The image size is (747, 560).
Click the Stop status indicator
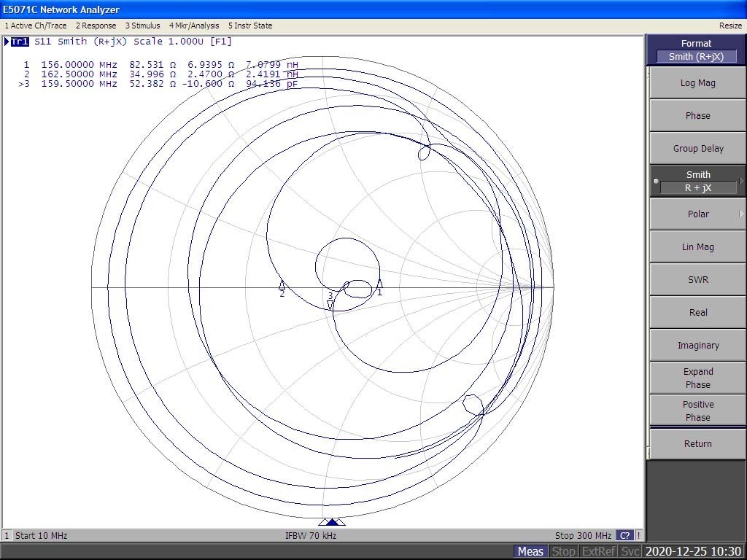[x=563, y=551]
